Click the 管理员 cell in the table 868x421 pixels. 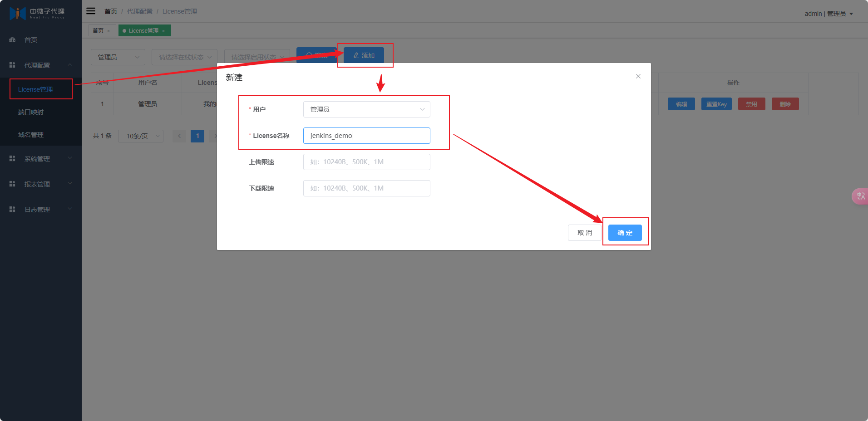coord(148,104)
